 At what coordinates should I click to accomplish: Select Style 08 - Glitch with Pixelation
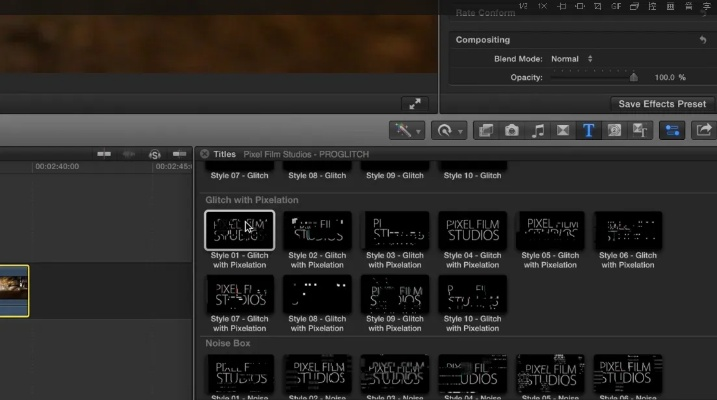pos(317,294)
